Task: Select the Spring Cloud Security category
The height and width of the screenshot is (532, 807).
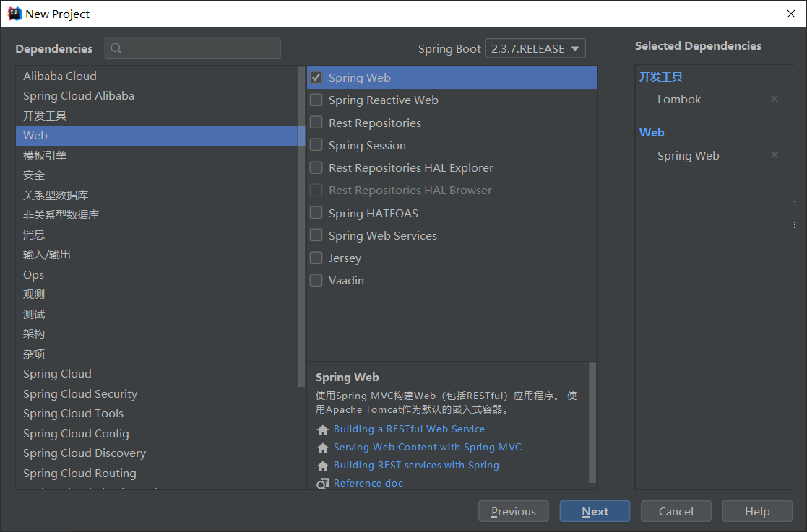Action: point(80,394)
